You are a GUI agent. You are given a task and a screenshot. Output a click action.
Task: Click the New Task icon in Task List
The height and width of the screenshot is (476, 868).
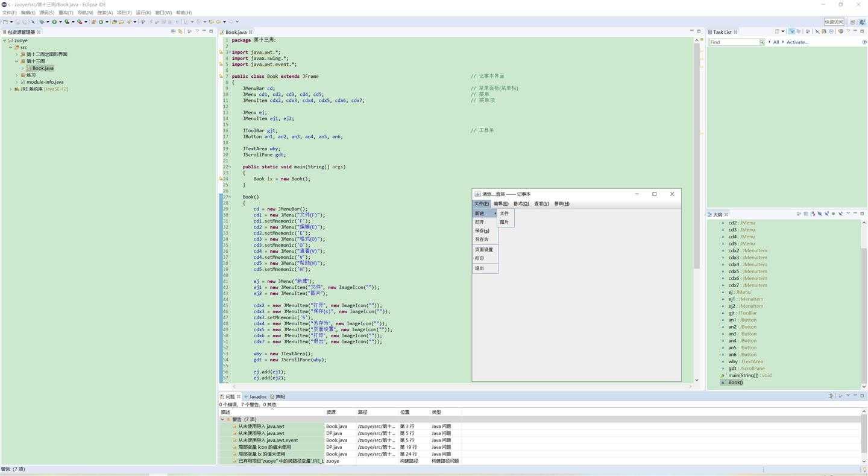coord(777,31)
